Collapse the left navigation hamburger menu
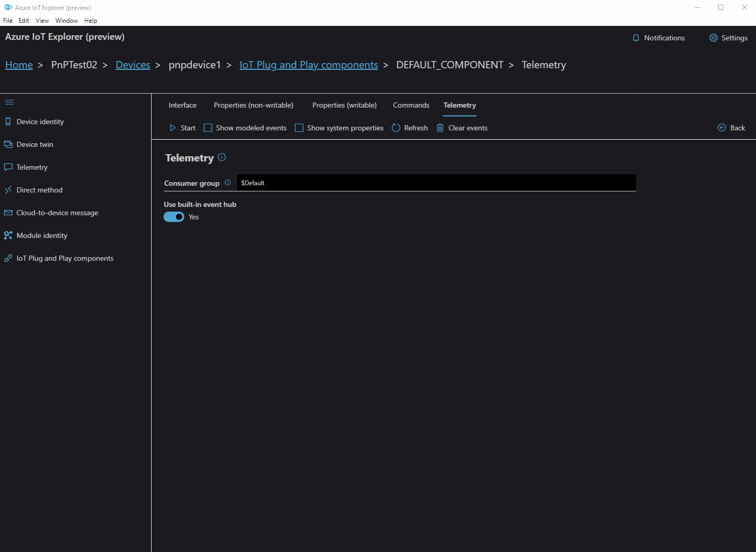This screenshot has width=756, height=552. click(9, 102)
